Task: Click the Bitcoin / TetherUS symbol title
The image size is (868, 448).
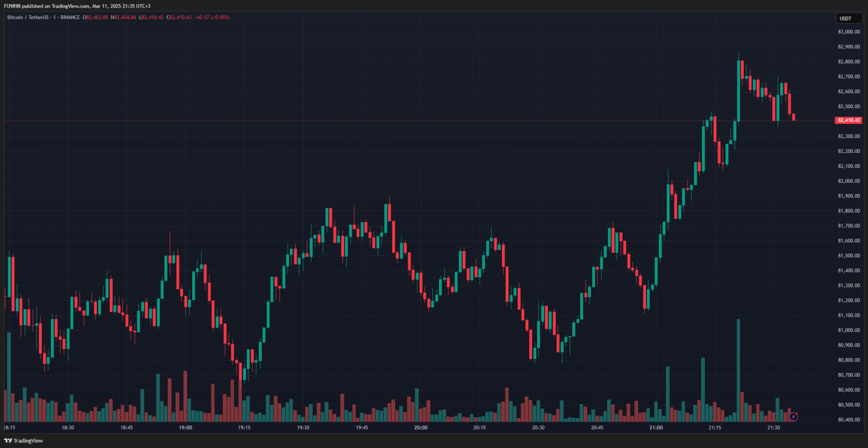Action: [x=28, y=17]
